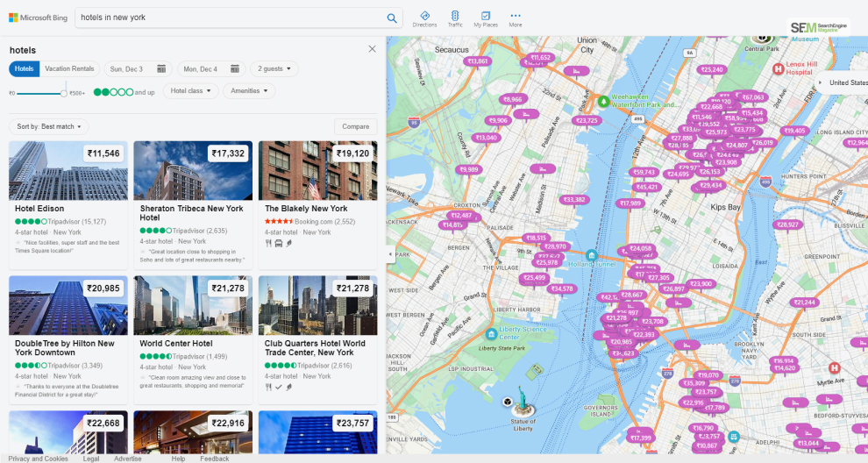Open Privacy and Cookies link

coord(39,459)
